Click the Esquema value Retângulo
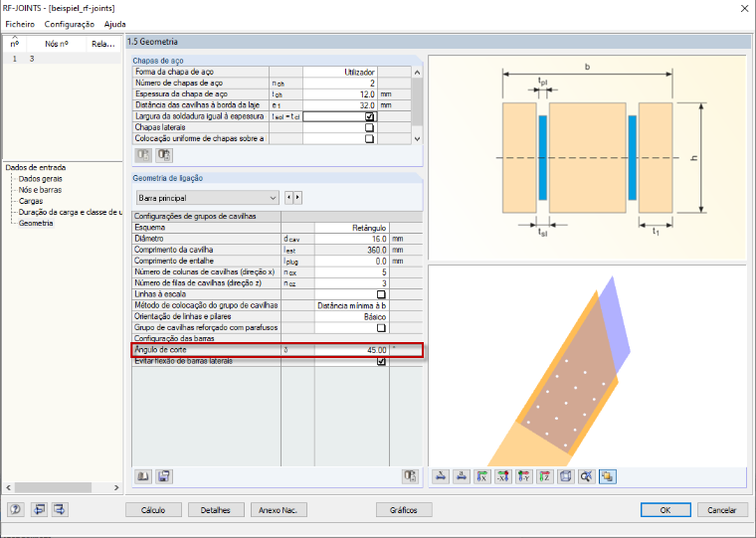Screen dimensions: 756x538 352,228
